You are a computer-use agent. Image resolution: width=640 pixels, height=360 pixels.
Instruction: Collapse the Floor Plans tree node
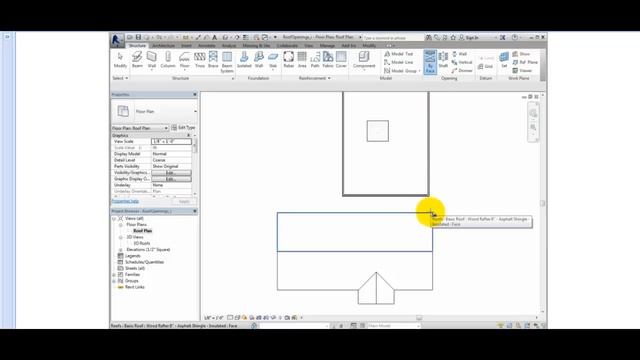[120, 224]
